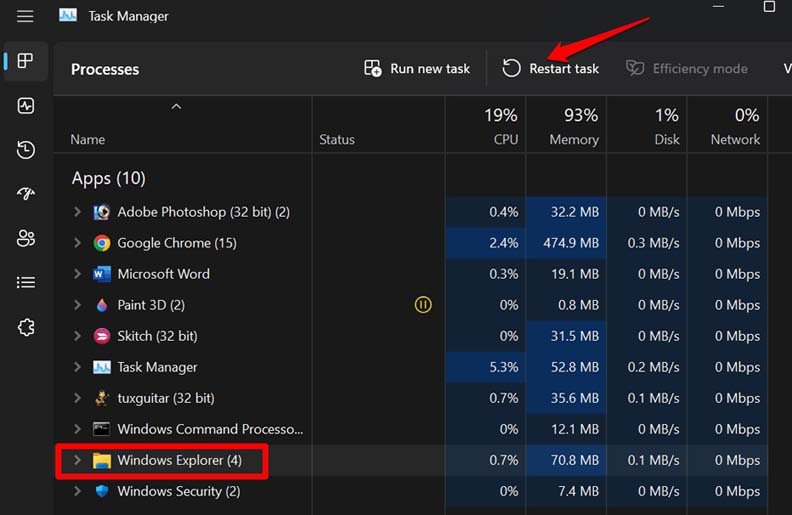The width and height of the screenshot is (792, 515).
Task: Select the Microsoft Word process row
Action: pyautogui.click(x=163, y=274)
